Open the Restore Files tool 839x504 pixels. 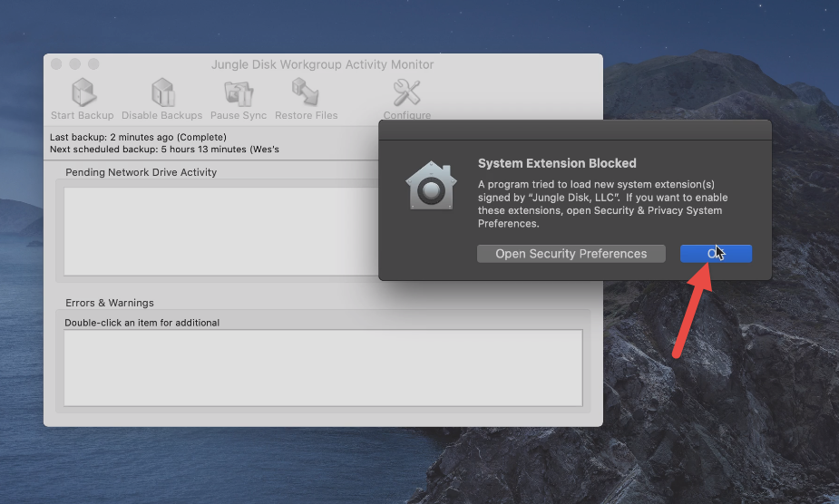tap(305, 92)
